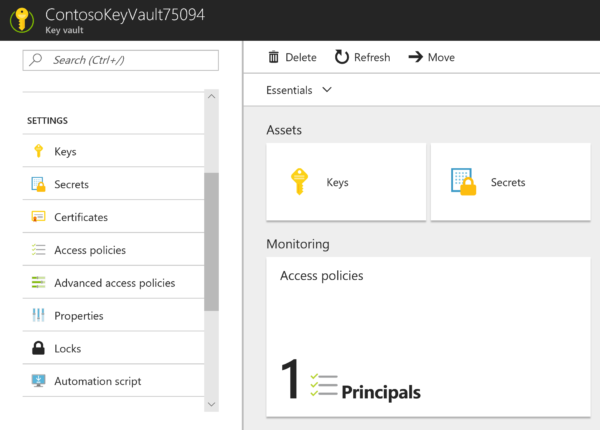
Task: Move the key vault using toolbar
Action: click(x=431, y=57)
